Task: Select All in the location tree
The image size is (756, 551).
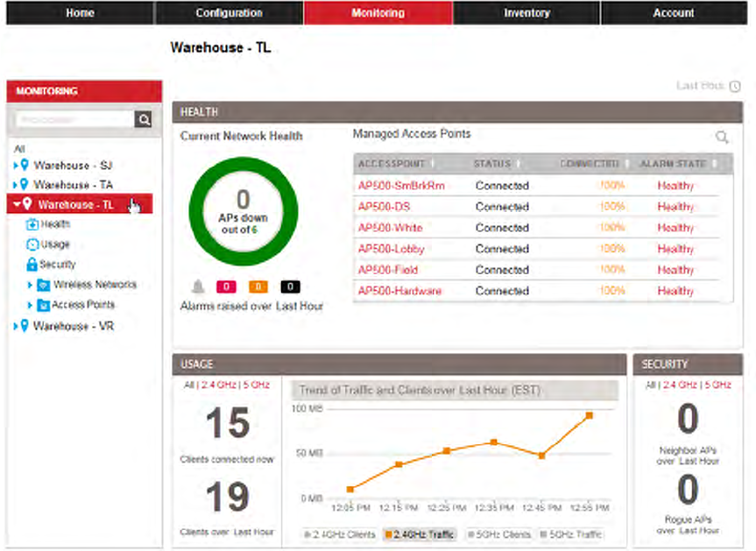Action: pos(19,148)
